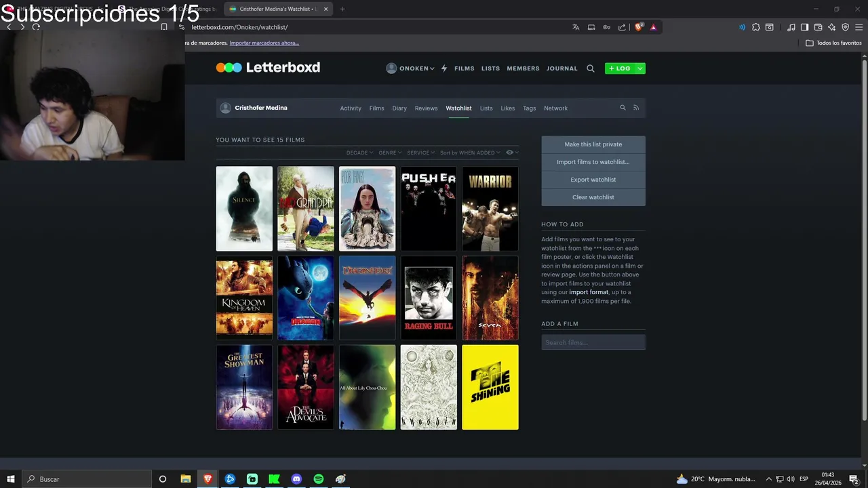The height and width of the screenshot is (488, 868).
Task: Open the Films profile tab
Action: 376,108
